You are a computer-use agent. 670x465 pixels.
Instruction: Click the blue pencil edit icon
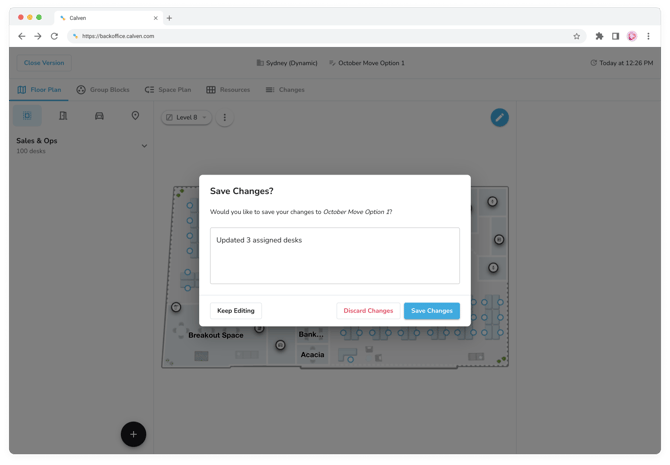point(499,117)
